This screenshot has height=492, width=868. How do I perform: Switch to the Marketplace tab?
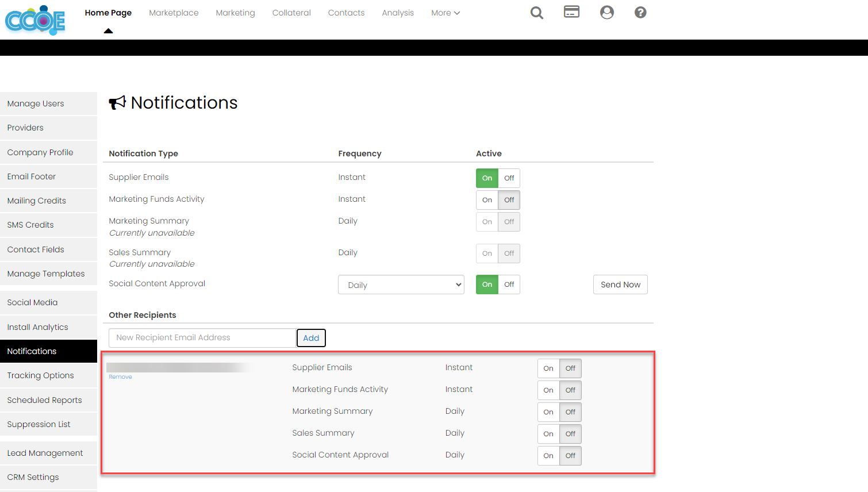pos(174,12)
